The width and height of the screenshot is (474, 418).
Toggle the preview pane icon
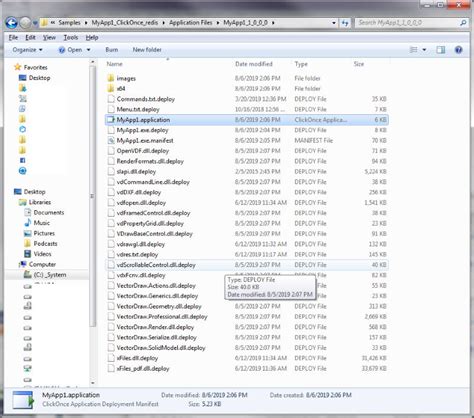coord(441,50)
